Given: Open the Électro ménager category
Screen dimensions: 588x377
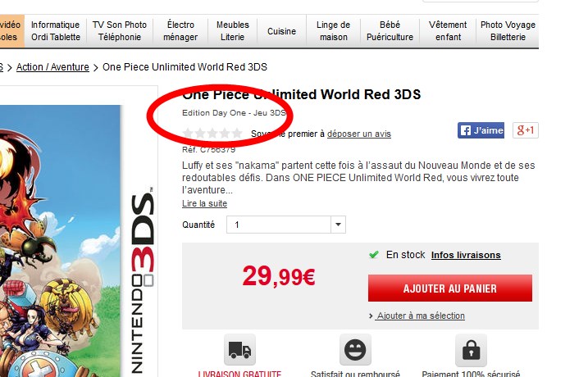Looking at the screenshot, I should click(180, 31).
